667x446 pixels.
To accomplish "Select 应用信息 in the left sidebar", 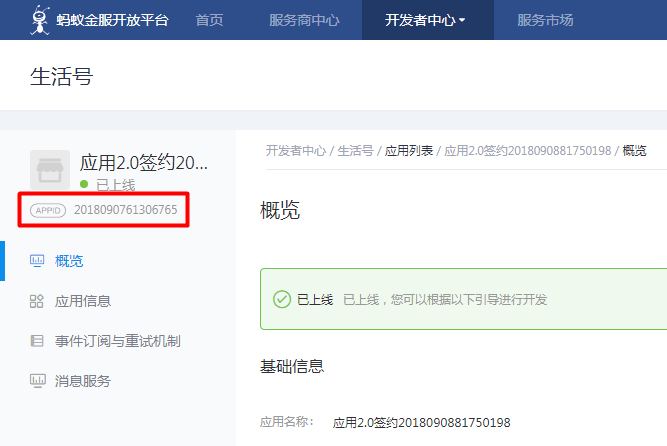I will click(x=83, y=301).
